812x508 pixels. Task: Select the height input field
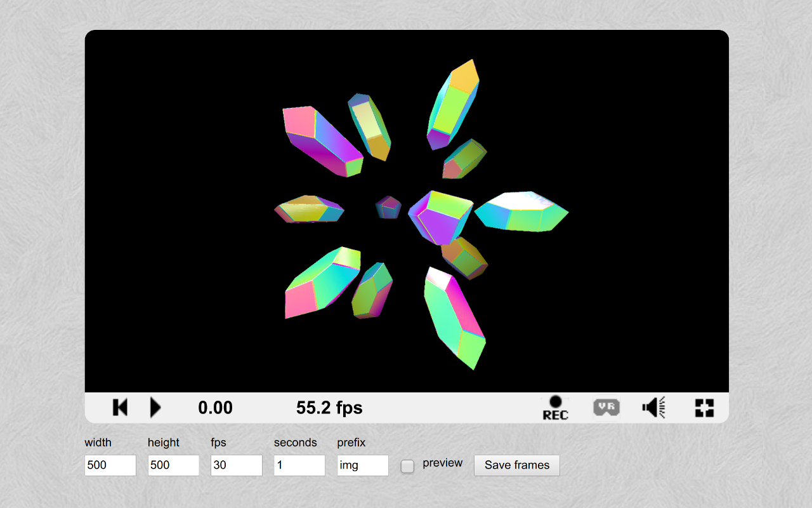click(173, 465)
